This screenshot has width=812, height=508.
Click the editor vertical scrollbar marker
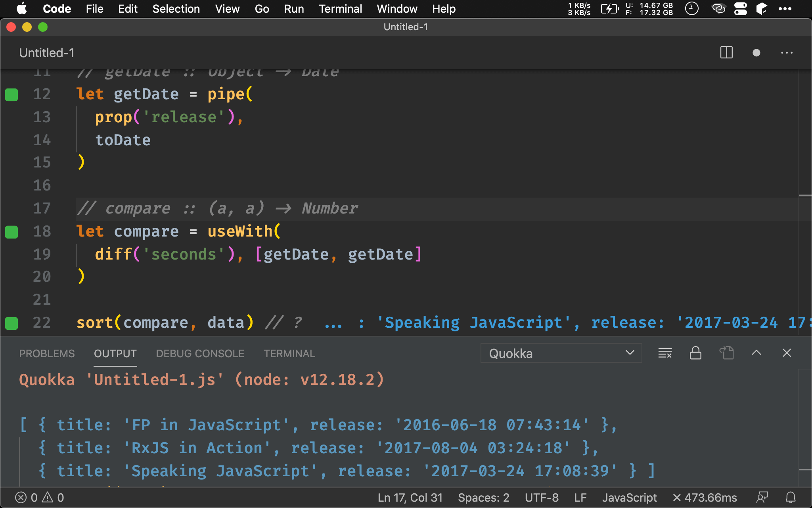[x=805, y=196]
